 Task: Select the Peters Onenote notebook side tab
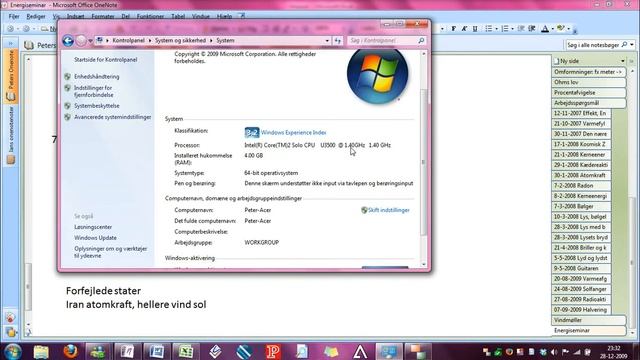(x=11, y=76)
